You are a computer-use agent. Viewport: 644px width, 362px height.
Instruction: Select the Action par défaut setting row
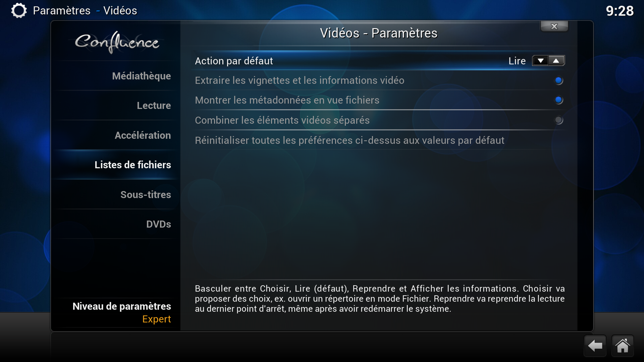(x=379, y=61)
